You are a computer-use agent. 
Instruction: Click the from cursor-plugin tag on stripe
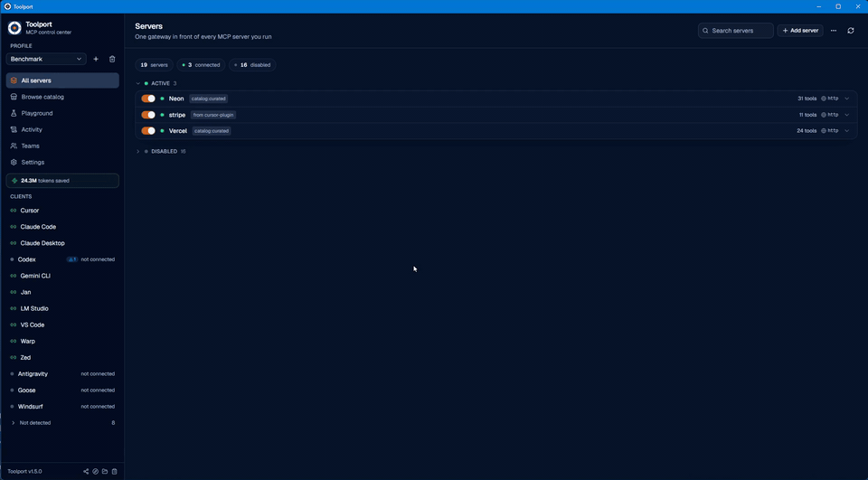point(213,115)
